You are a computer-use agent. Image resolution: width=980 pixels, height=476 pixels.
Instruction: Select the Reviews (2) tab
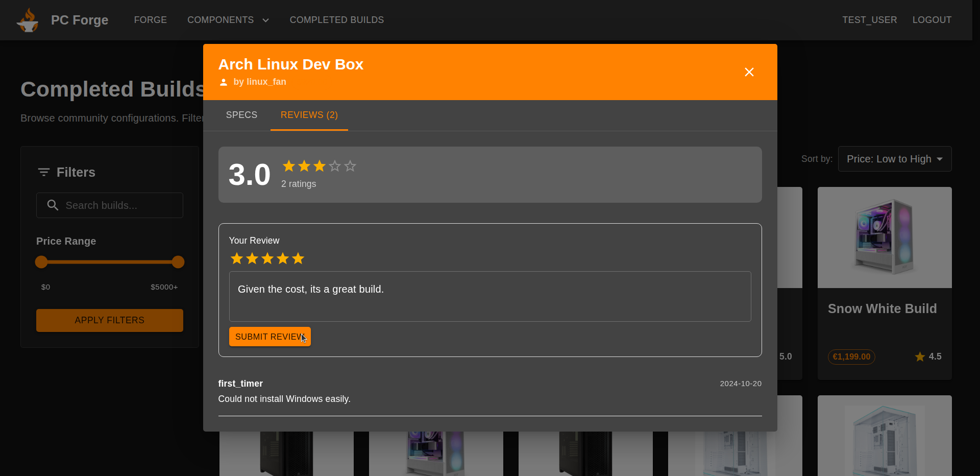tap(309, 115)
